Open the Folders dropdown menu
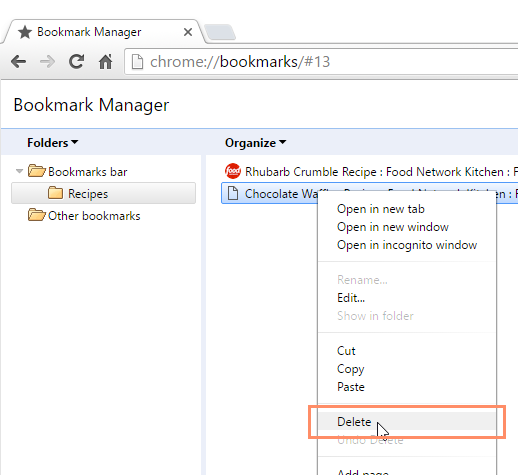The height and width of the screenshot is (475, 518). [53, 143]
